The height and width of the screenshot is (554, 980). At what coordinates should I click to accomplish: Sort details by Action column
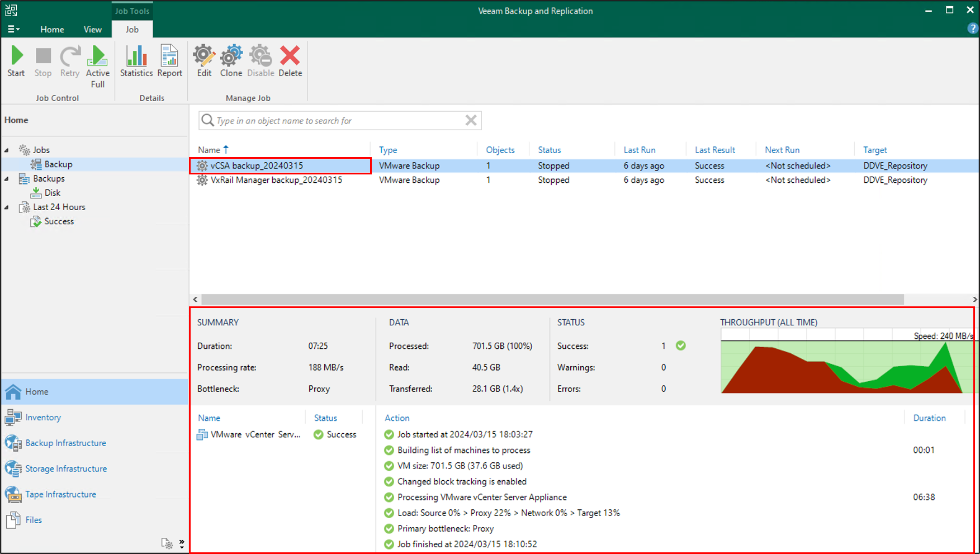(x=397, y=418)
